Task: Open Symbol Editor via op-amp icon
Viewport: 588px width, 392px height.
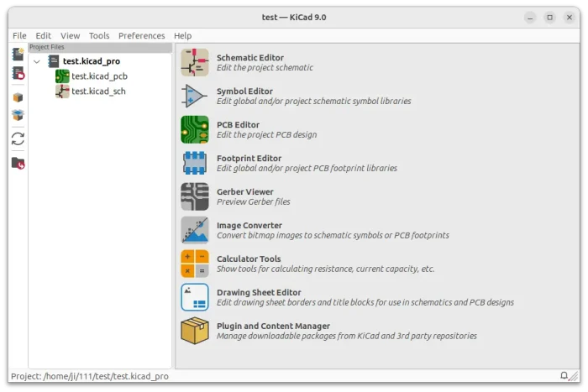Action: pos(195,96)
